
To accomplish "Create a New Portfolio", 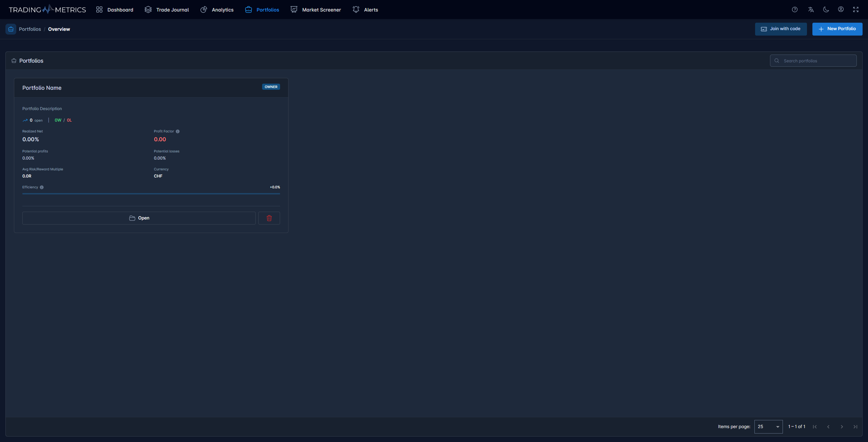I will click(837, 29).
